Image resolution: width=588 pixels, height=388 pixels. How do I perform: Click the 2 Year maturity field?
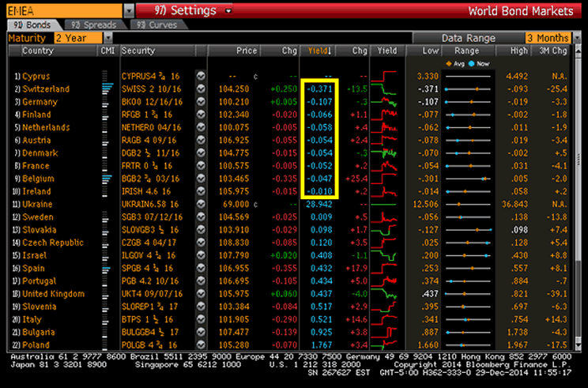(x=78, y=38)
